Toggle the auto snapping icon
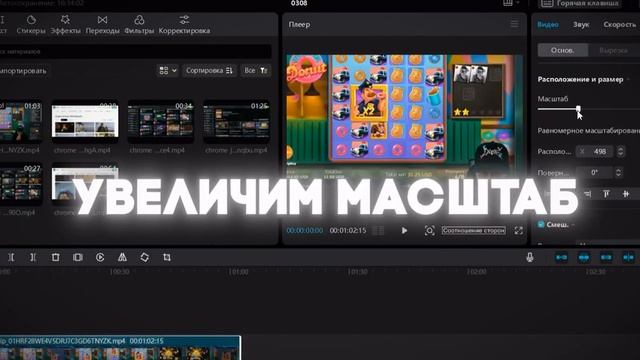640x360 pixels. pos(584,257)
